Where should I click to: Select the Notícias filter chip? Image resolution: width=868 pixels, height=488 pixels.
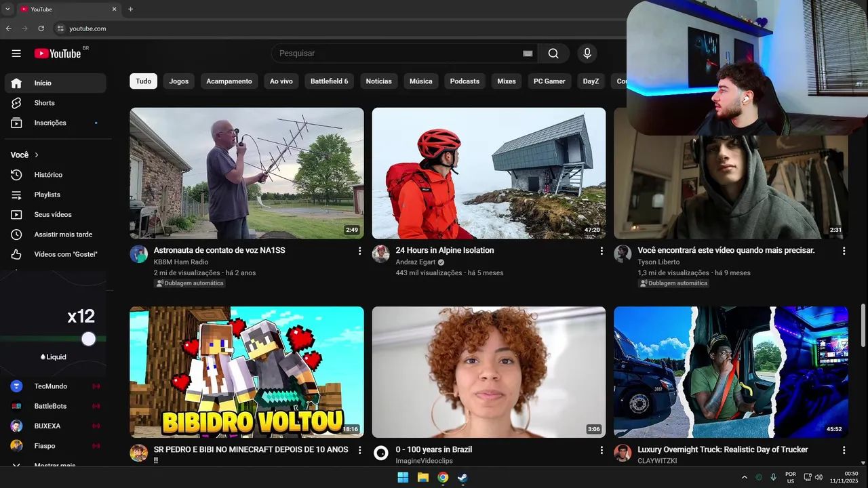coord(379,81)
